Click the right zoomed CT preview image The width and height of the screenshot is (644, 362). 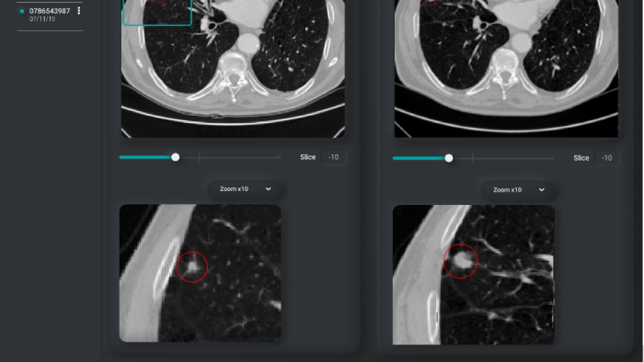474,275
